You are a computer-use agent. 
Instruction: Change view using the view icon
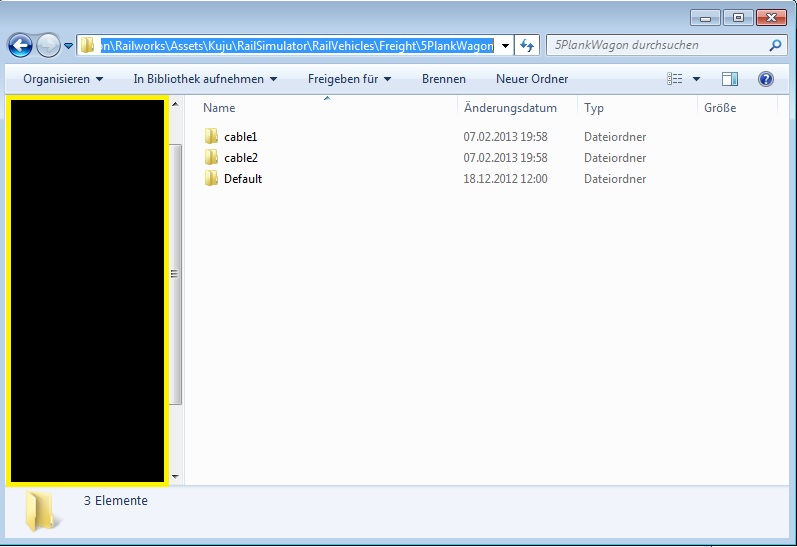(675, 79)
